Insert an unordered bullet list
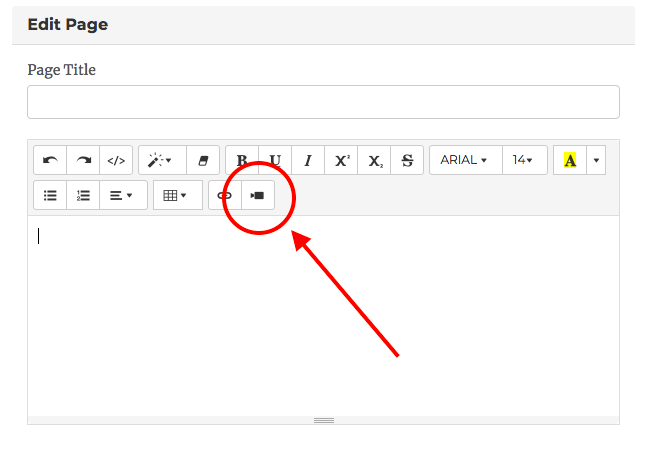Viewport: 655px width, 449px height. click(x=50, y=195)
